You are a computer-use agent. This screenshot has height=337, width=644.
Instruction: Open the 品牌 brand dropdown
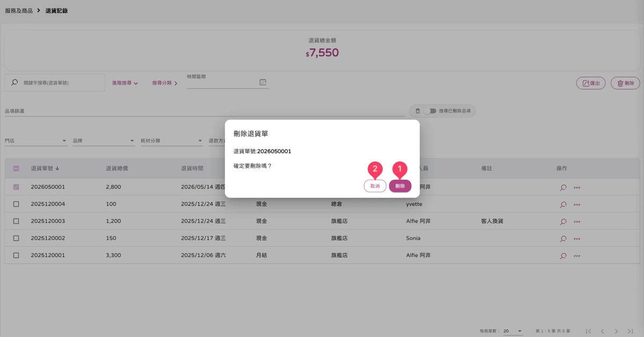[x=104, y=141]
